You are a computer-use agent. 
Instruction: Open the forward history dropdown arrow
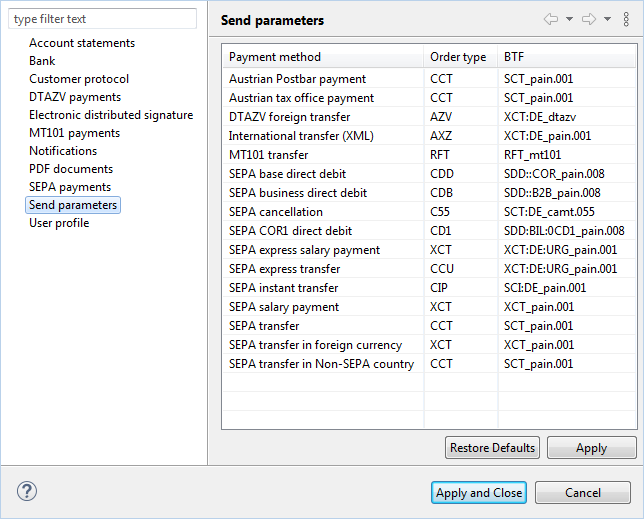click(x=607, y=19)
